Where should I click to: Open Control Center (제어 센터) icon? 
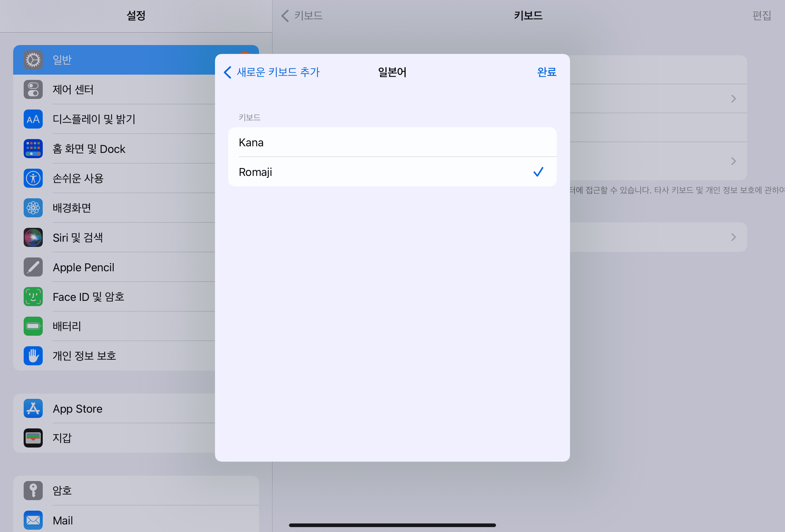click(x=33, y=89)
